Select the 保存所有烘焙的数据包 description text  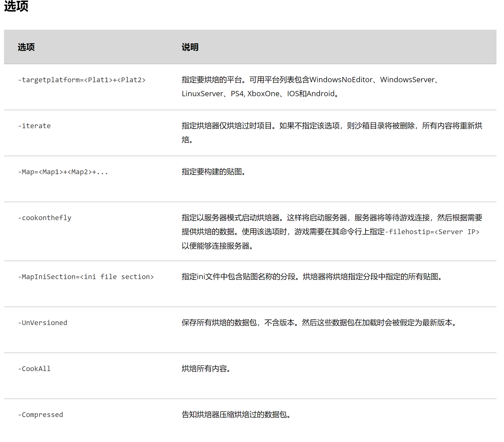point(318,323)
